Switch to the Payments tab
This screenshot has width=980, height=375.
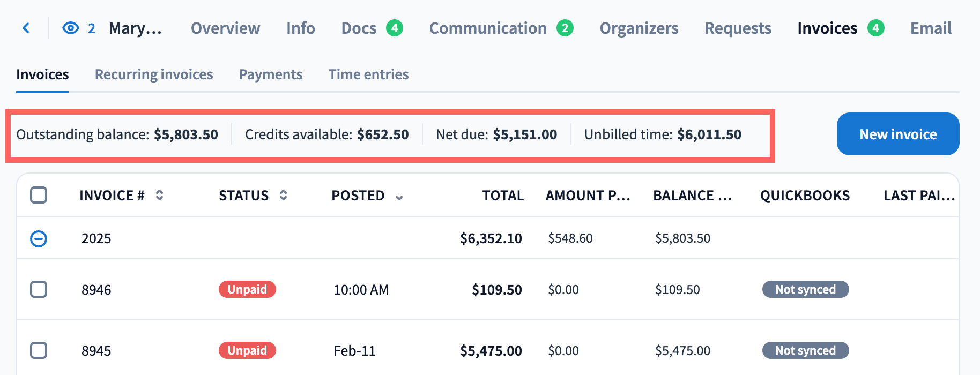click(271, 74)
